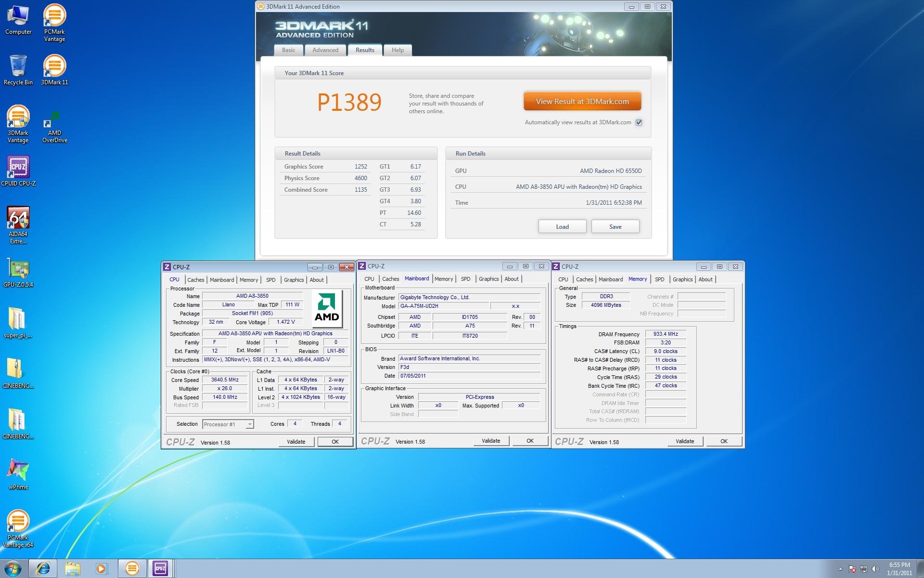The width and height of the screenshot is (924, 578).
Task: Click the CAS# Latency 9.0 clocks value
Action: tap(666, 351)
